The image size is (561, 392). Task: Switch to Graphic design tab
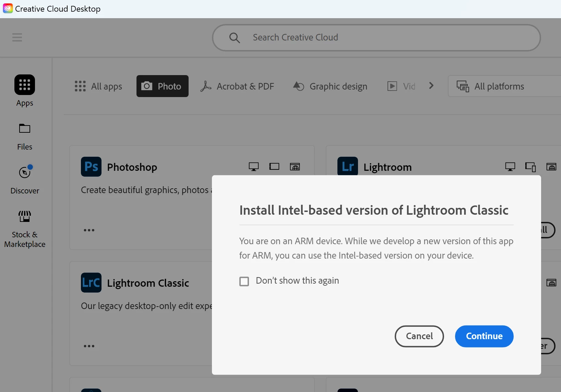[x=330, y=86]
